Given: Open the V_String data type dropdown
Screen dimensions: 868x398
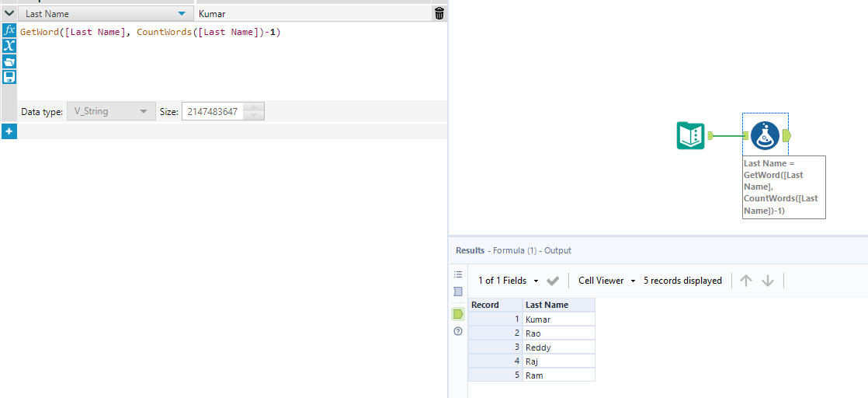Looking at the screenshot, I should tap(143, 112).
